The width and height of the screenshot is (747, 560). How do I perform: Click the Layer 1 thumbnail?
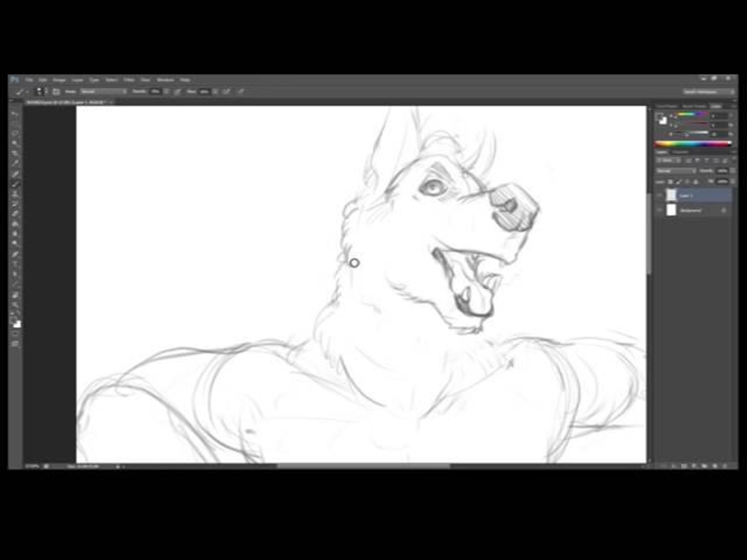tap(671, 196)
